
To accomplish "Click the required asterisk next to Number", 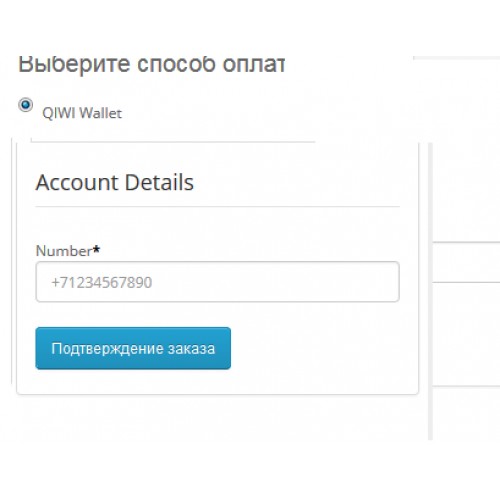I will pyautogui.click(x=96, y=249).
